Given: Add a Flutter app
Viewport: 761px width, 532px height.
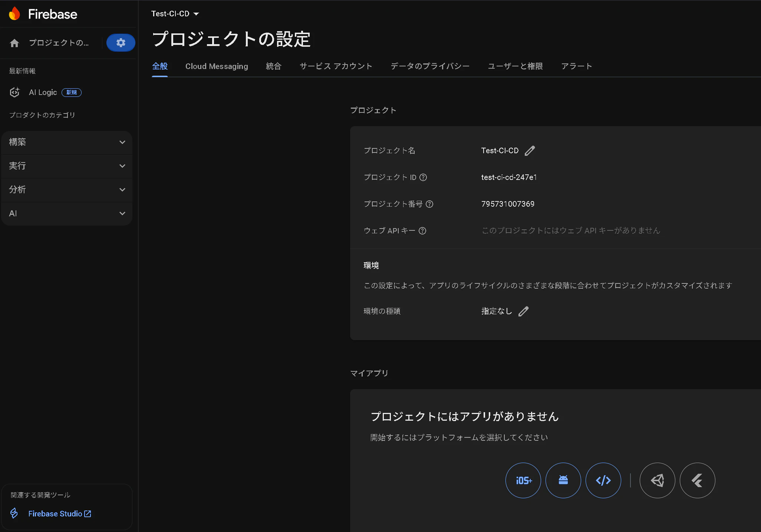Looking at the screenshot, I should pyautogui.click(x=698, y=480).
